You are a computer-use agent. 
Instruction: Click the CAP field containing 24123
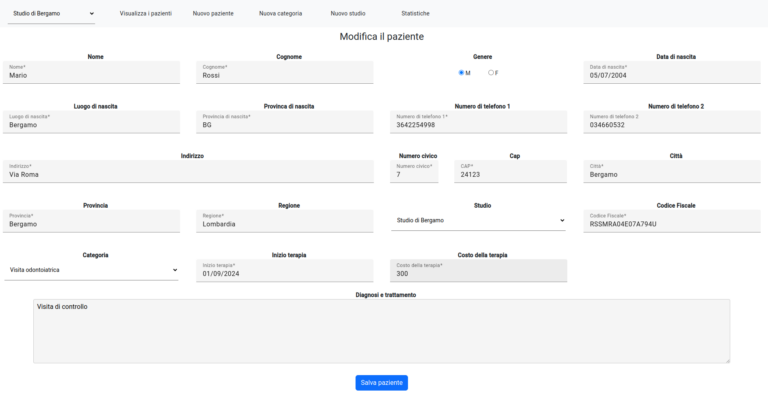coord(510,172)
